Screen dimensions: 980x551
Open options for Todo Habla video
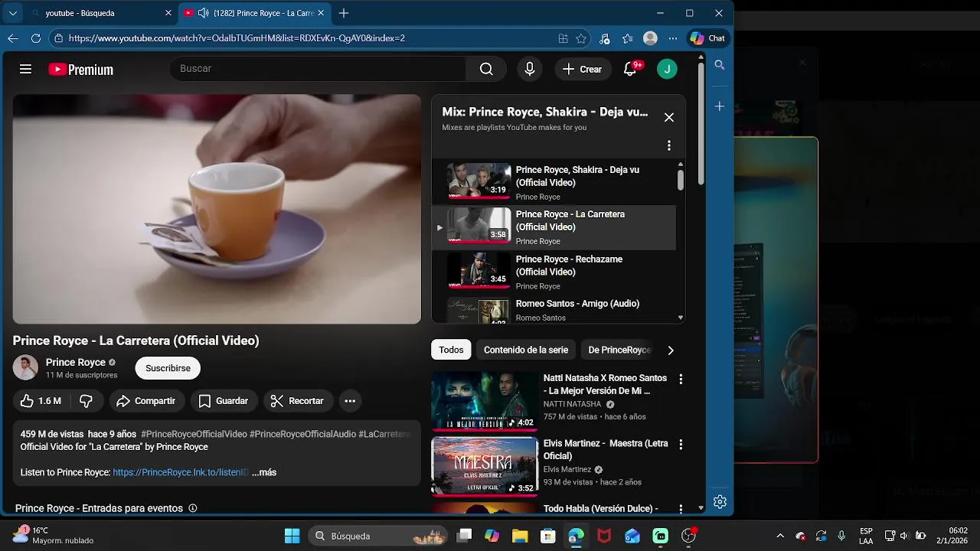tap(681, 509)
